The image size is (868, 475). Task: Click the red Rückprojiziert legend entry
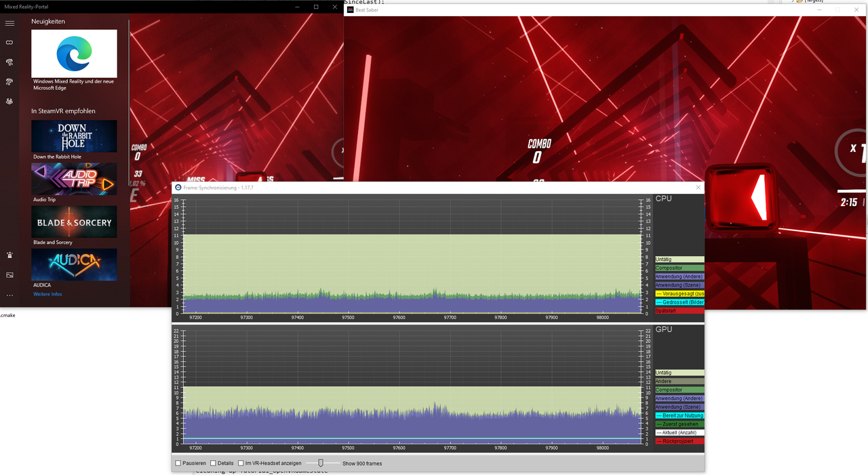(679, 441)
